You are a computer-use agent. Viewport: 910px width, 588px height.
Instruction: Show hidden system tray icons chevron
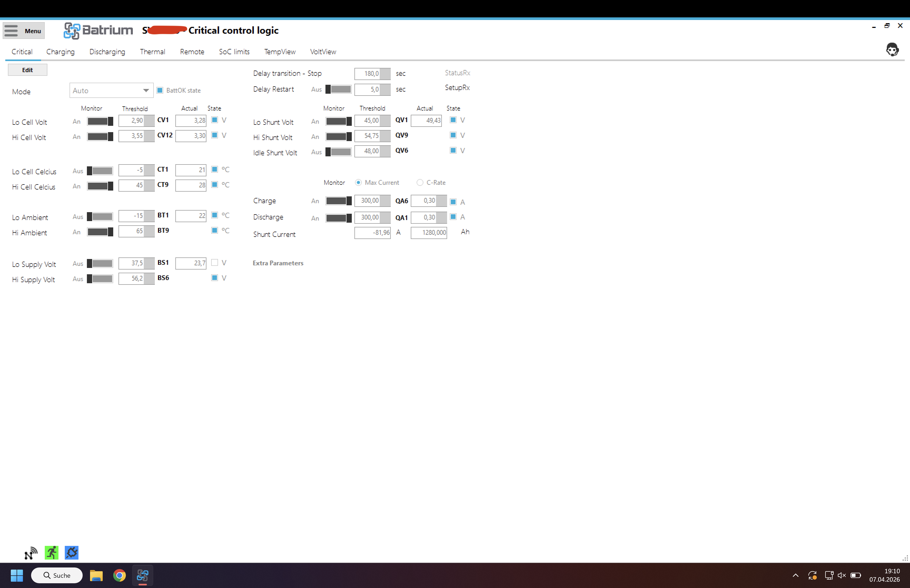point(795,575)
